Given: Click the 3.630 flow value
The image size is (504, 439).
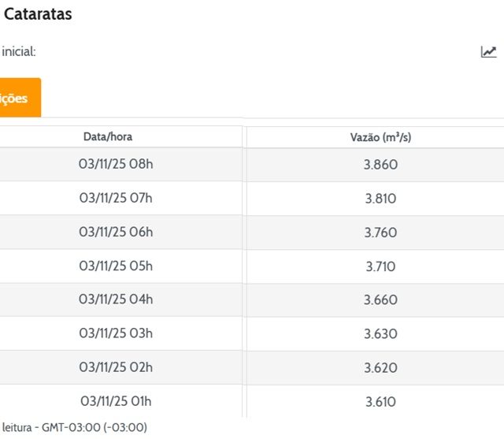Looking at the screenshot, I should pyautogui.click(x=380, y=333).
